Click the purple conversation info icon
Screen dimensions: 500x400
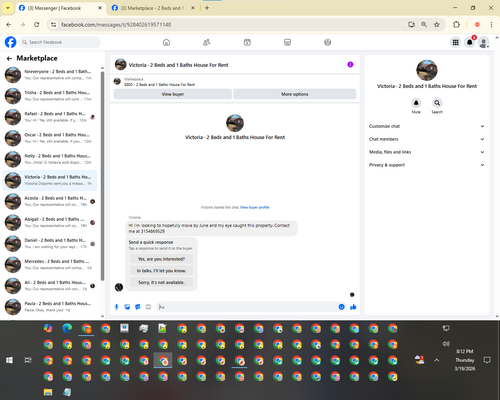[x=350, y=64]
